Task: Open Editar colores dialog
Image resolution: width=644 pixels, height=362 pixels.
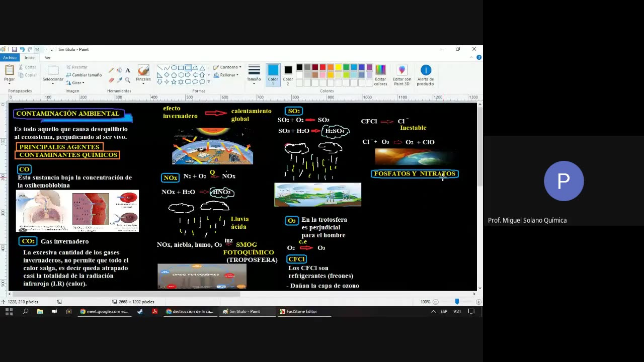Action: 380,74
